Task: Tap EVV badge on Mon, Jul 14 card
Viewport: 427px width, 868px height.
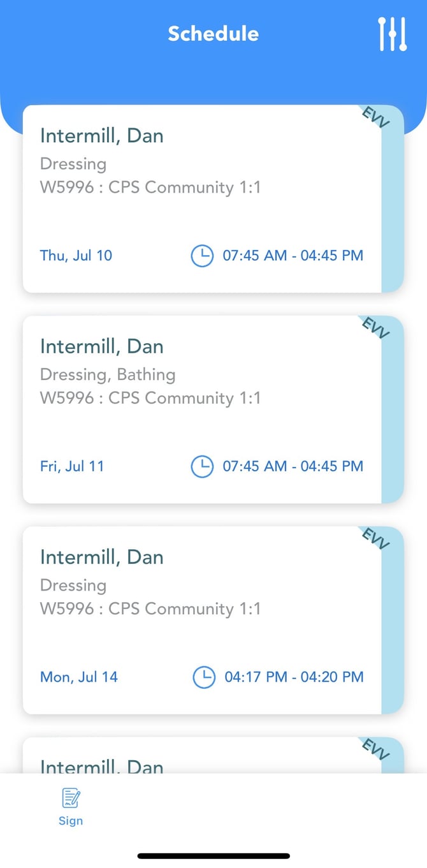Action: (375, 538)
